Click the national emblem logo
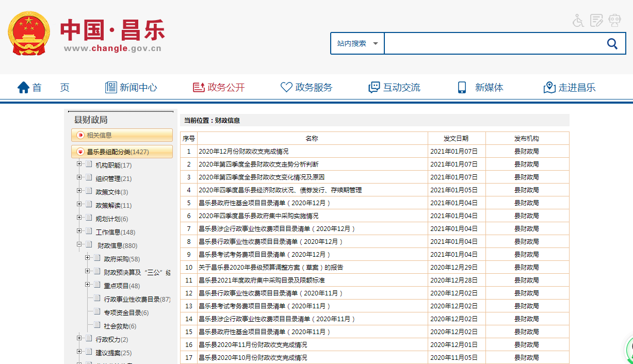This screenshot has height=364, width=633. [x=29, y=34]
